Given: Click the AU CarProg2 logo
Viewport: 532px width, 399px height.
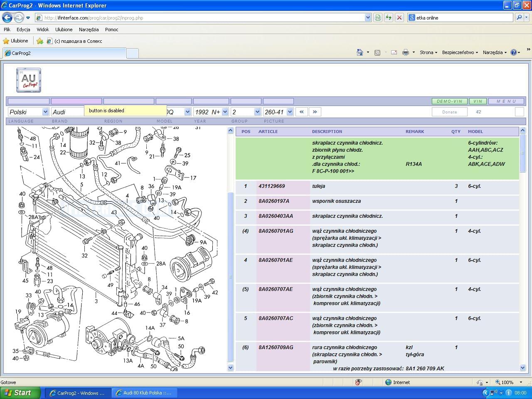Looking at the screenshot, I should tap(29, 80).
